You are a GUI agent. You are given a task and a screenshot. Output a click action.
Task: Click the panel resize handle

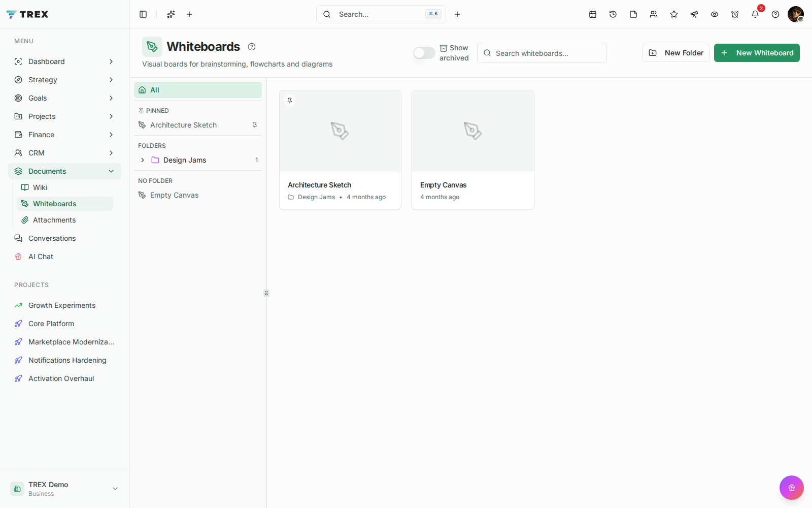pos(266,293)
